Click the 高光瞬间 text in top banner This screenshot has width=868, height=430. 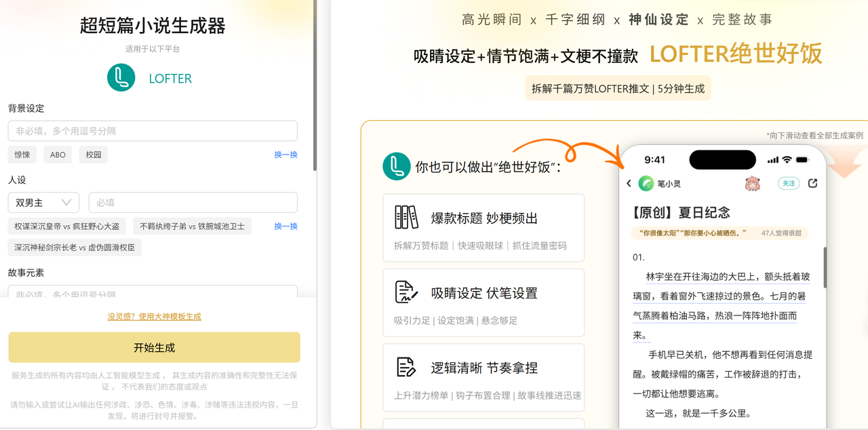(492, 20)
